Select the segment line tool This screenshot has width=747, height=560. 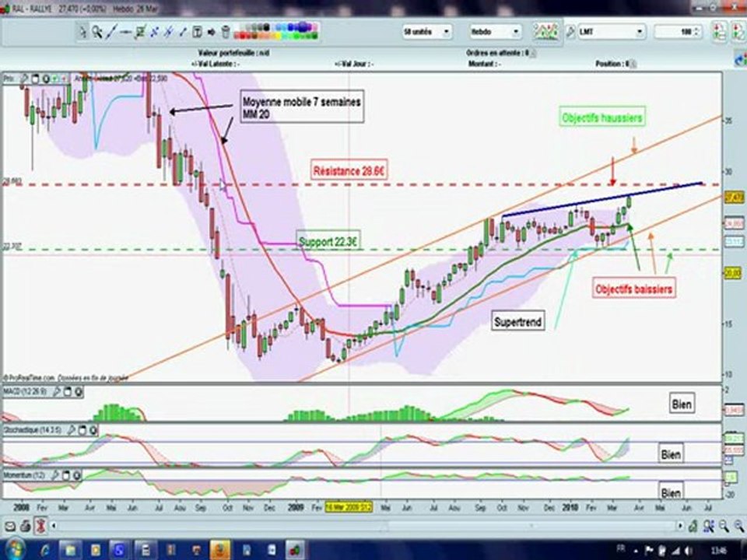click(183, 32)
